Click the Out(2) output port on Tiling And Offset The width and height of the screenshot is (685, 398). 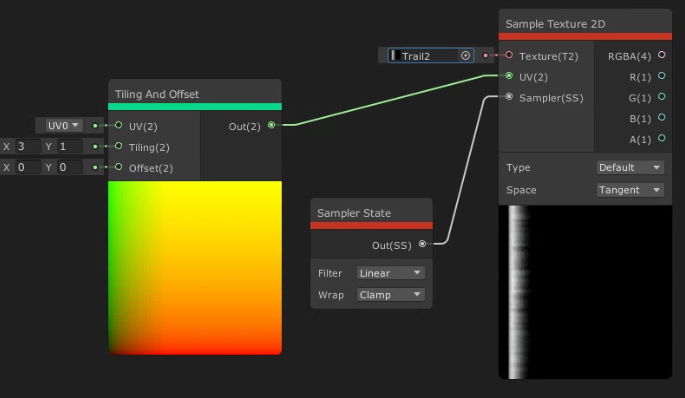pyautogui.click(x=271, y=125)
